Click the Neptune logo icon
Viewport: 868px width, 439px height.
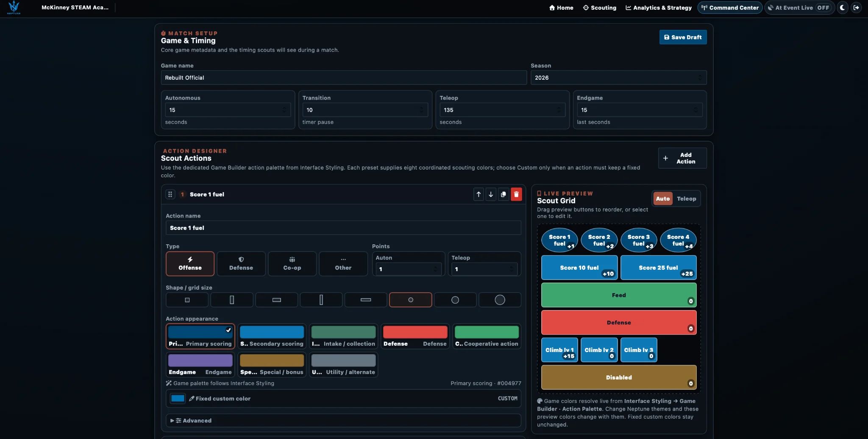(14, 7)
